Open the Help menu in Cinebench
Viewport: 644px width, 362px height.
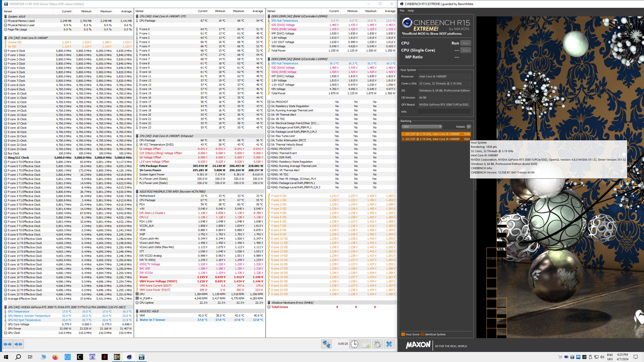(411, 11)
